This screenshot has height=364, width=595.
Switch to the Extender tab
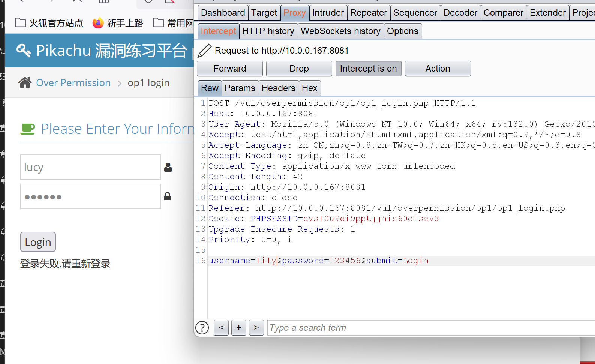pyautogui.click(x=548, y=13)
